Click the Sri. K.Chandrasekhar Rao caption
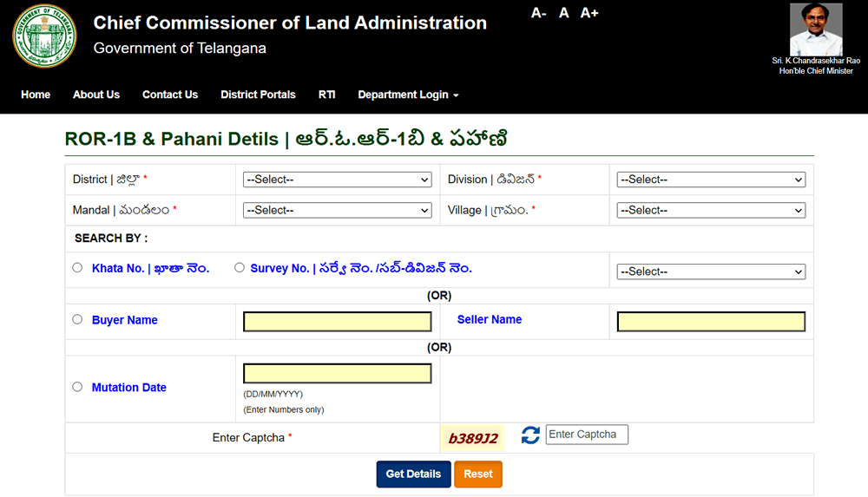 [x=816, y=61]
